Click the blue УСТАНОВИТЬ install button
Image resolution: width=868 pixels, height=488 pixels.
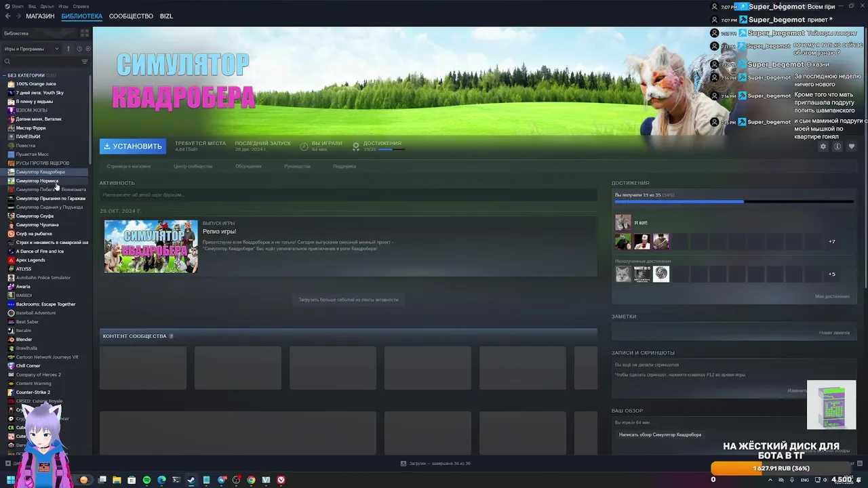coord(133,146)
